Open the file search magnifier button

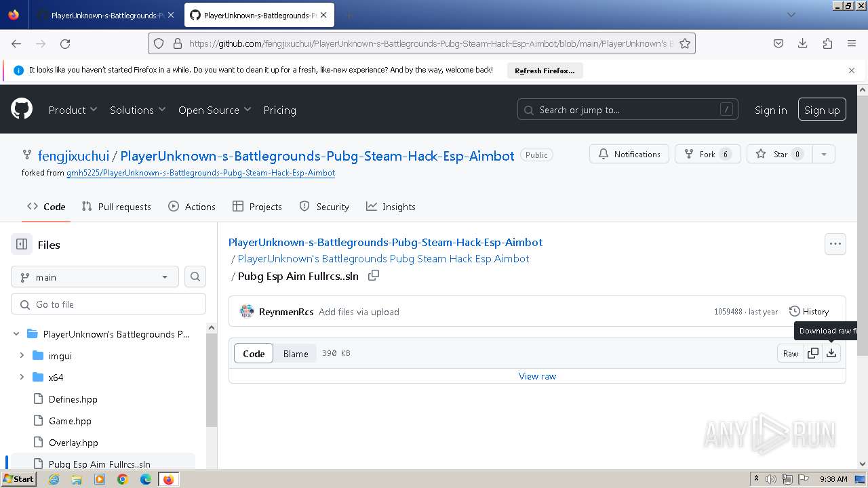195,277
